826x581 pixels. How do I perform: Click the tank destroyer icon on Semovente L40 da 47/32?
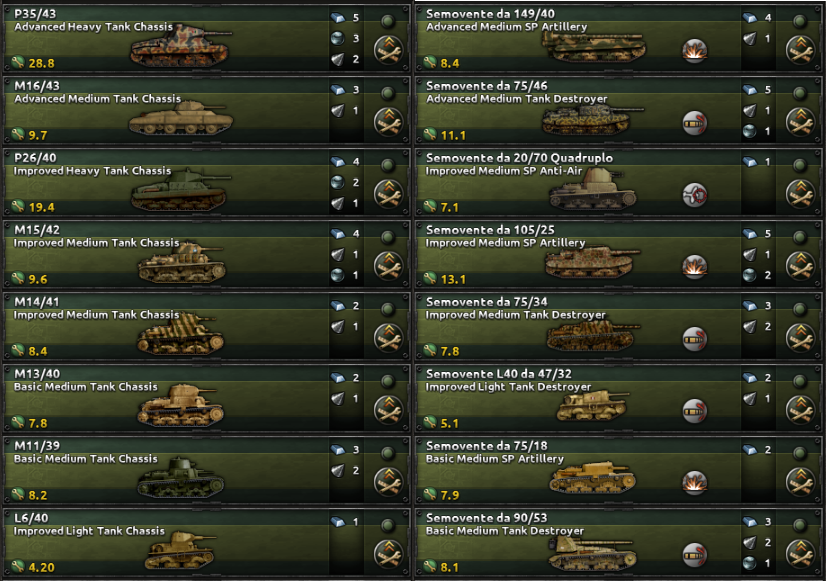click(695, 411)
